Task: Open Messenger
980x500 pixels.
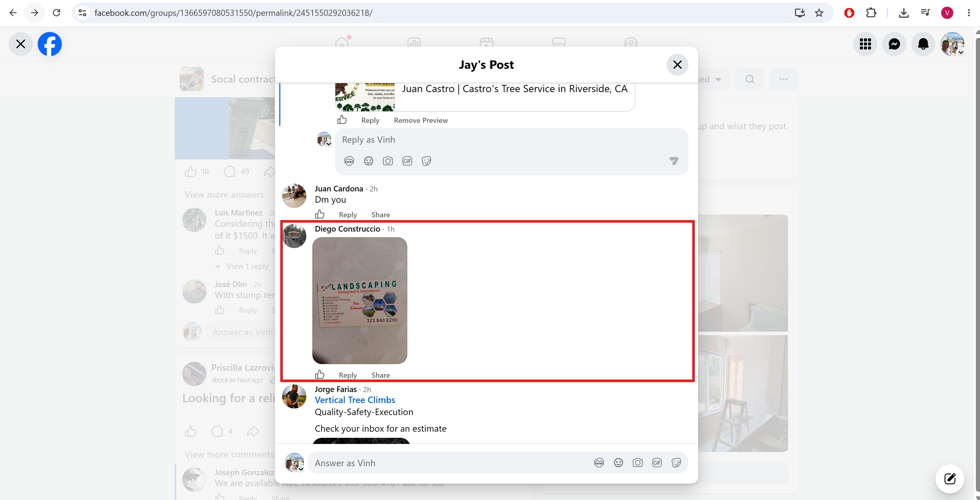Action: [x=894, y=44]
